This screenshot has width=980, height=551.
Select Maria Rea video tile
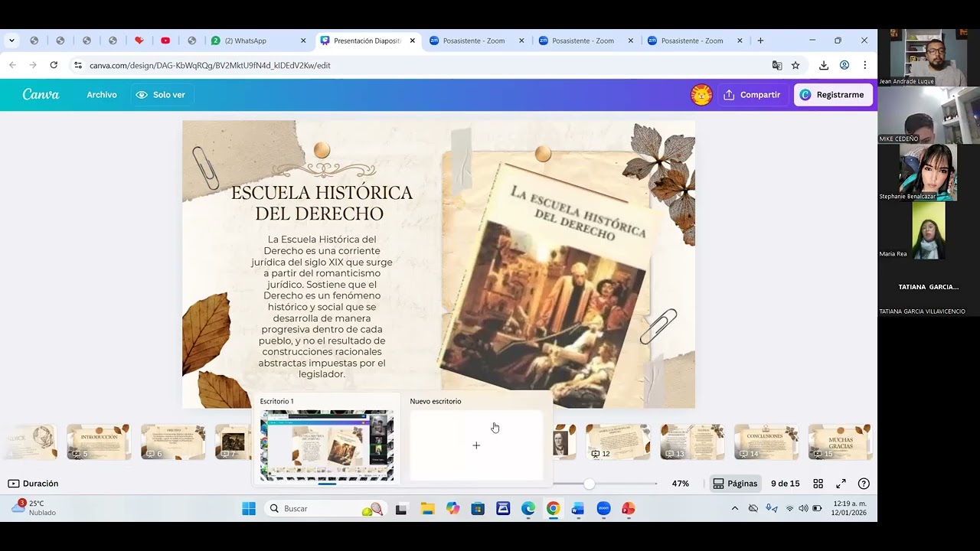tap(928, 230)
